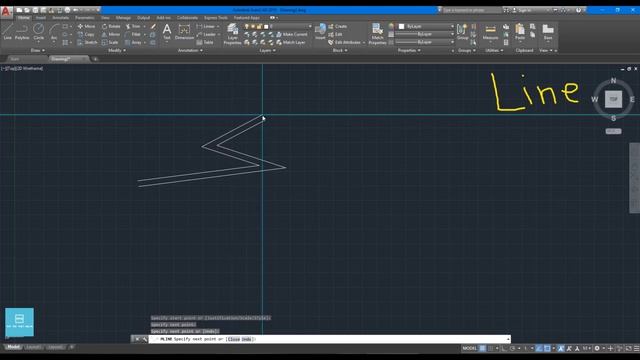Click the Stretch tool
The width and height of the screenshot is (640, 360).
87,42
